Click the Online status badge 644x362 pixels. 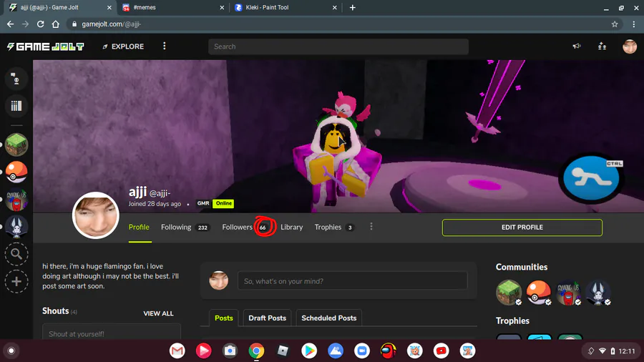click(223, 203)
